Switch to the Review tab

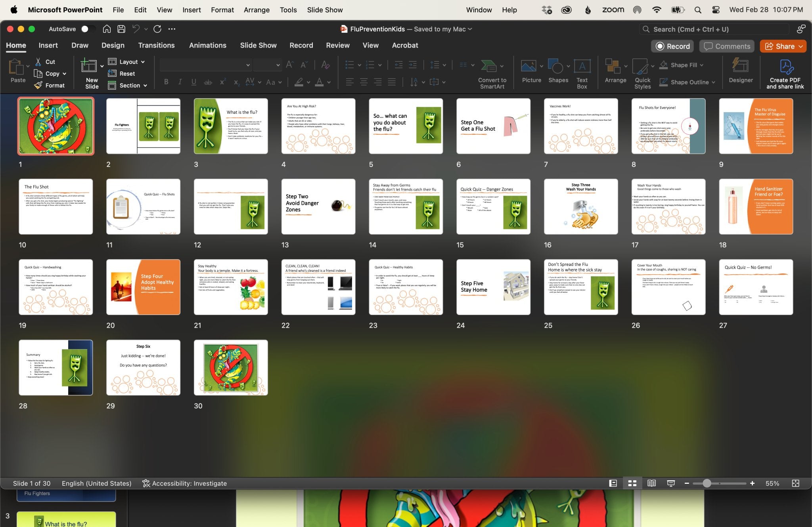(x=337, y=45)
